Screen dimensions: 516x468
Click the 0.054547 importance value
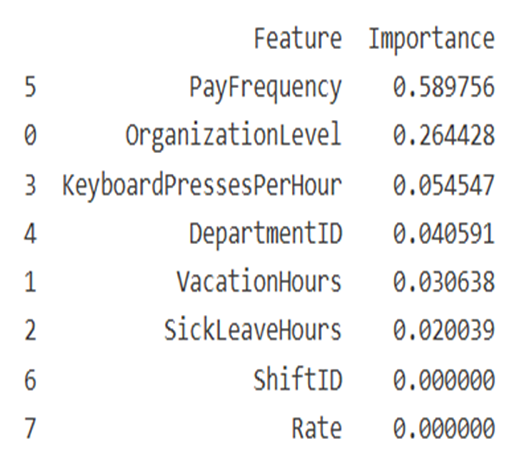[x=444, y=185]
